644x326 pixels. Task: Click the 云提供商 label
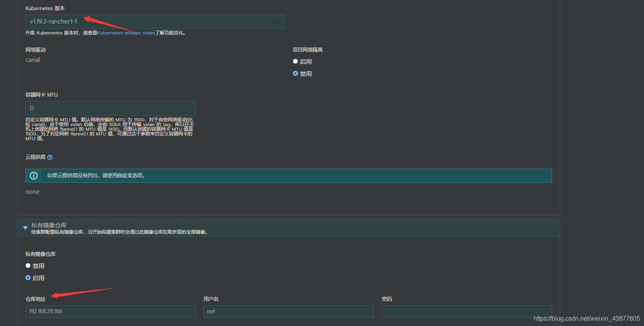36,157
